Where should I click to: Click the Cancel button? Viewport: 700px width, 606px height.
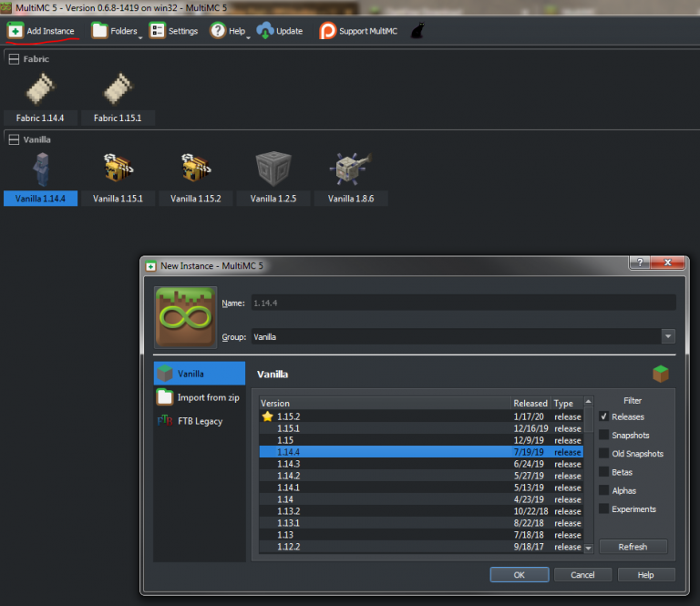coord(582,575)
